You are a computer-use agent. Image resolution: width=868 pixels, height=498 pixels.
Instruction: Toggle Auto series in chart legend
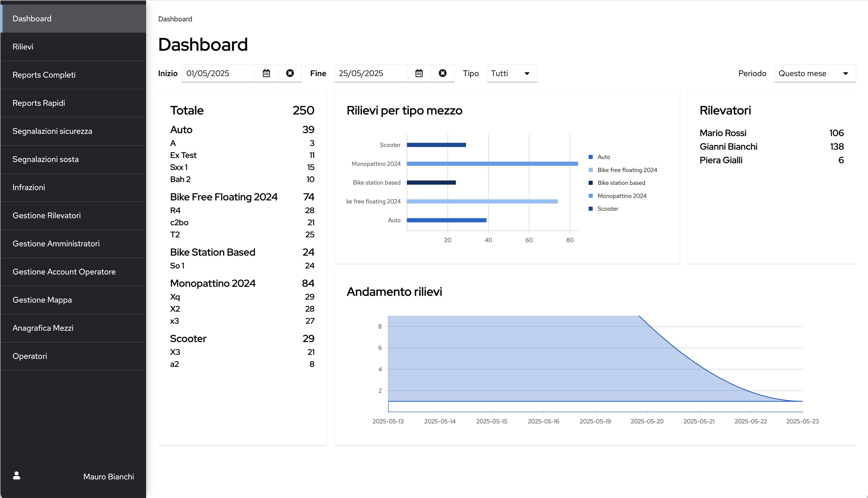(603, 157)
